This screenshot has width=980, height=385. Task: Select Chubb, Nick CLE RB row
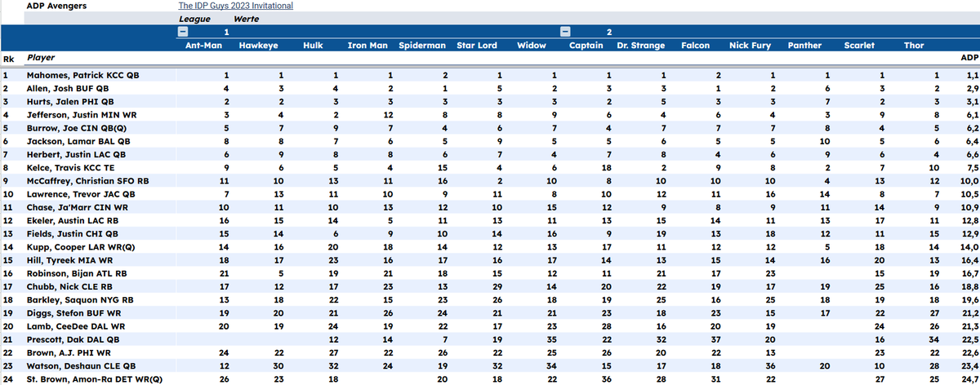(490, 288)
